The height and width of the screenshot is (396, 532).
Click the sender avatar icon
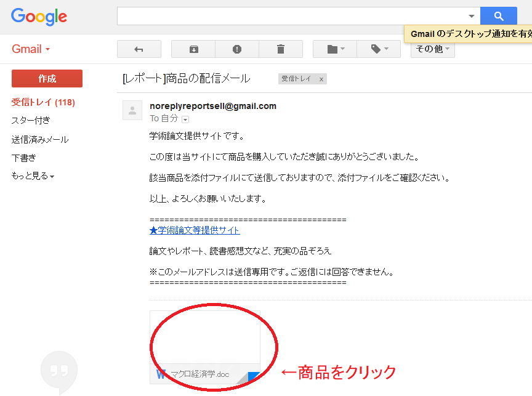(132, 110)
